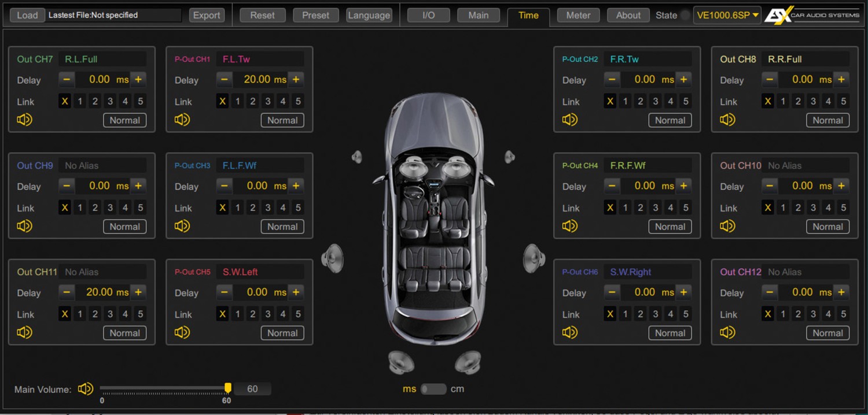This screenshot has height=415, width=868.
Task: Open the Preset menu
Action: pos(315,16)
